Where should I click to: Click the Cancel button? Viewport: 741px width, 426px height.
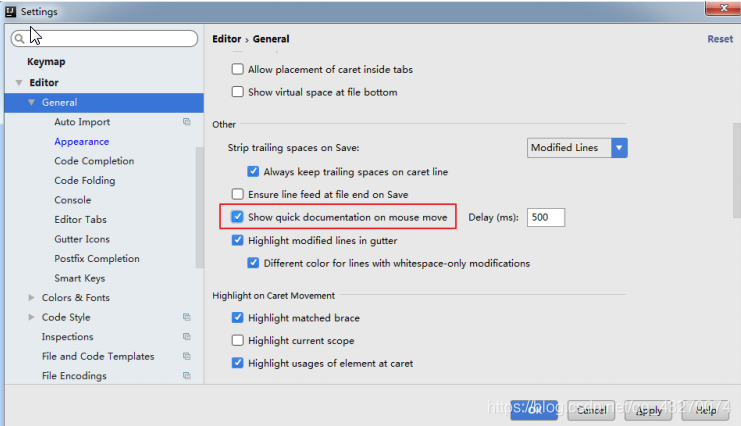pyautogui.click(x=591, y=410)
